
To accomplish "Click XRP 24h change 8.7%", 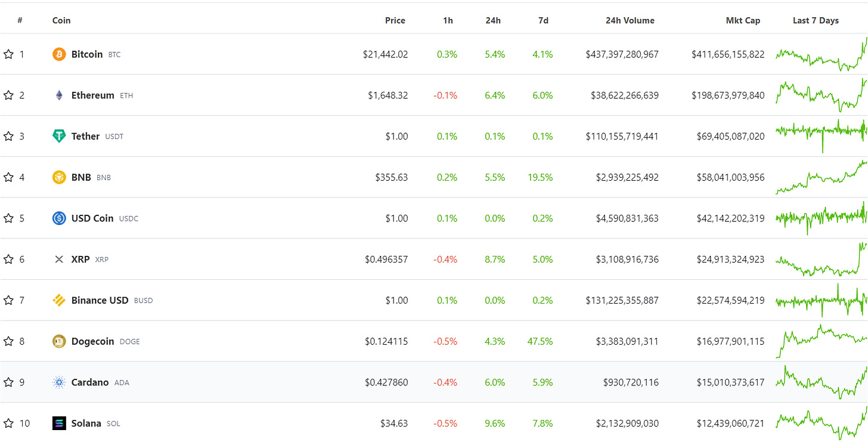I will (495, 259).
